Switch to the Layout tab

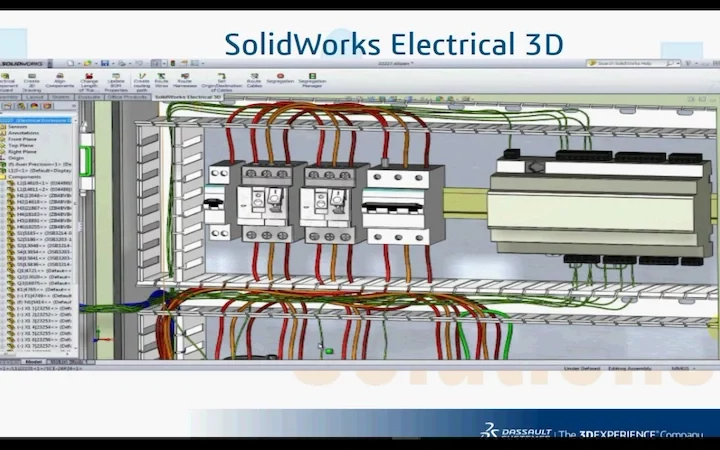34,97
